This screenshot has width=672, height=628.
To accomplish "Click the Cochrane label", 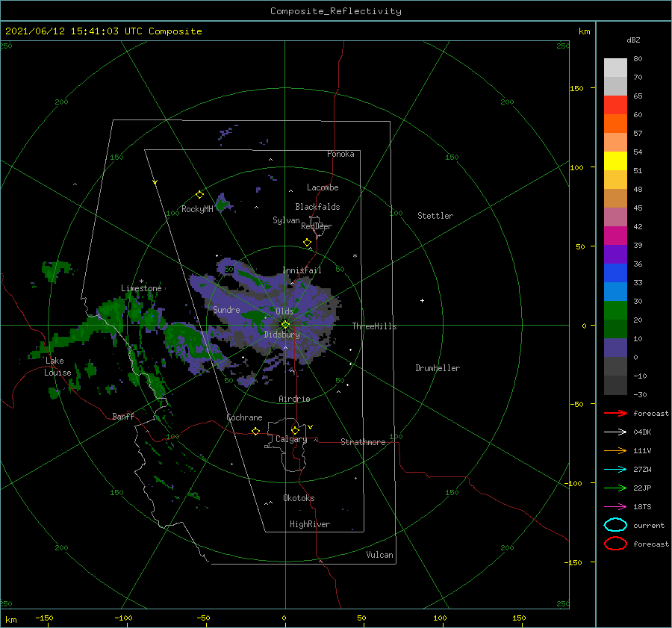I will click(x=244, y=417).
